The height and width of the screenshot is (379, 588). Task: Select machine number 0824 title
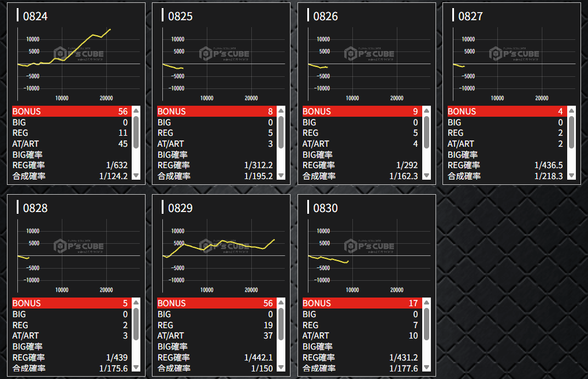point(35,16)
